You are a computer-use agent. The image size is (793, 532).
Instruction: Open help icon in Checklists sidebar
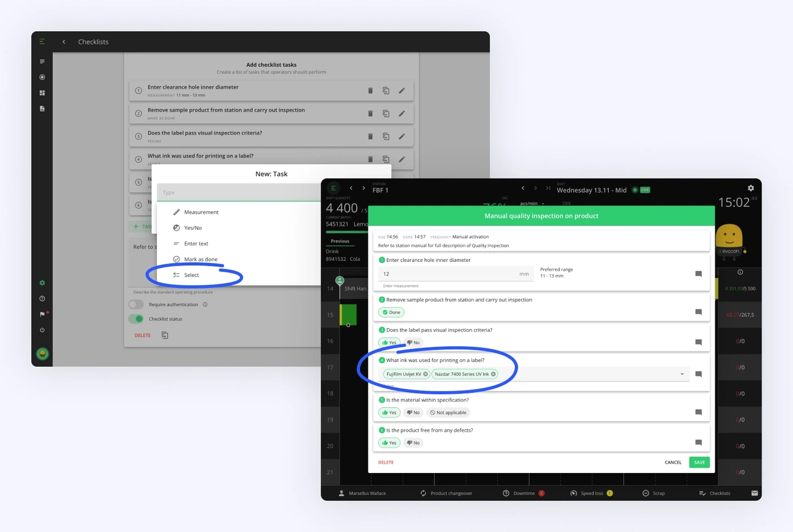[42, 299]
